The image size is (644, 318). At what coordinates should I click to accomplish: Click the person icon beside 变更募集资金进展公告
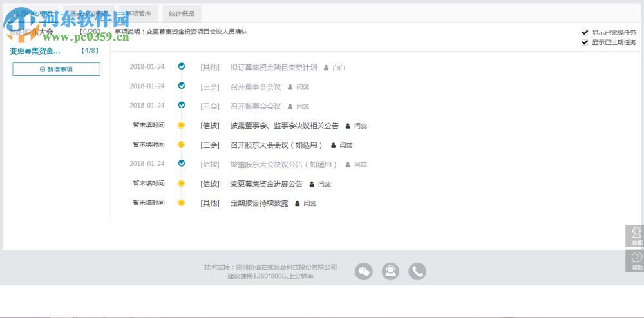pyautogui.click(x=312, y=184)
